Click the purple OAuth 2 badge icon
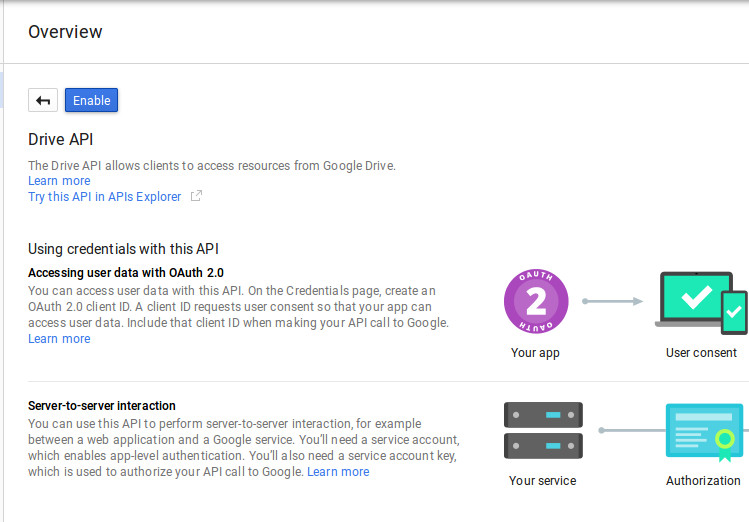The image size is (749, 522). [536, 301]
